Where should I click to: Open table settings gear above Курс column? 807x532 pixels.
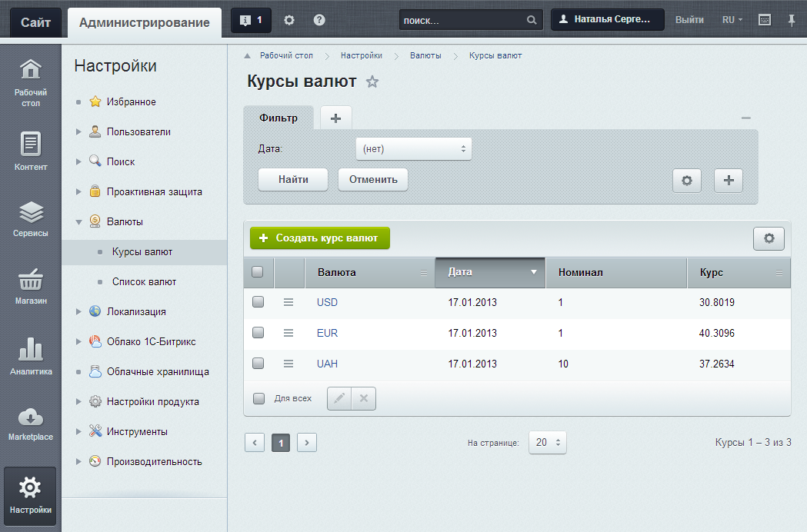[x=769, y=239]
